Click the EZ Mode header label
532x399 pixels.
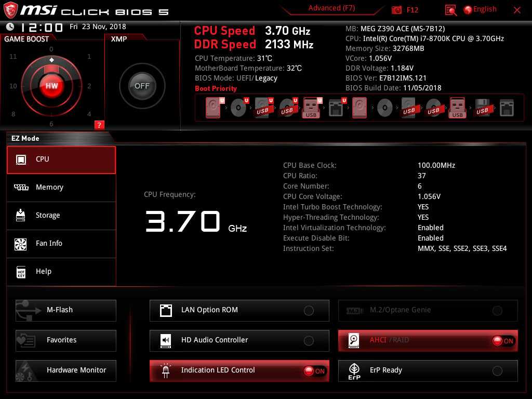click(25, 138)
